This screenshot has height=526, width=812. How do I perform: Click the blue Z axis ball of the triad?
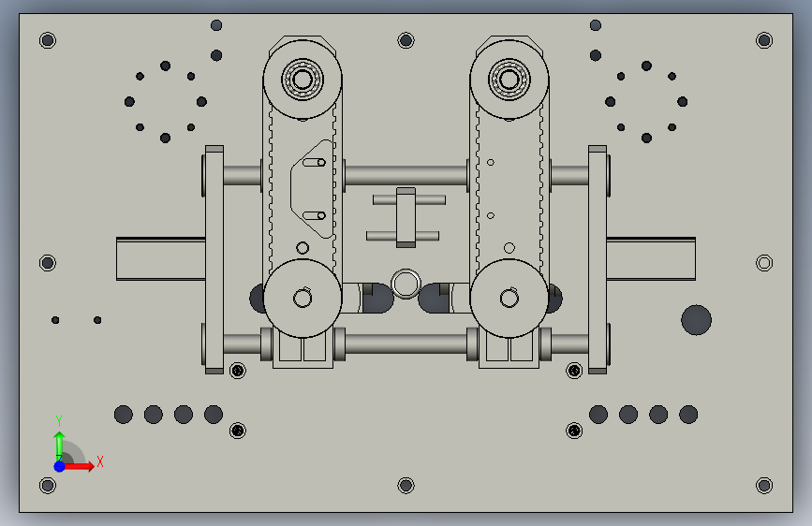(x=60, y=466)
